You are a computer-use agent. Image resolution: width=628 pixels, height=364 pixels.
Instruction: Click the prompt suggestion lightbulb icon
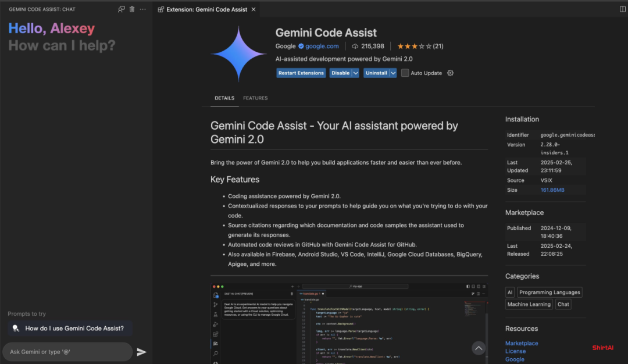pyautogui.click(x=16, y=329)
